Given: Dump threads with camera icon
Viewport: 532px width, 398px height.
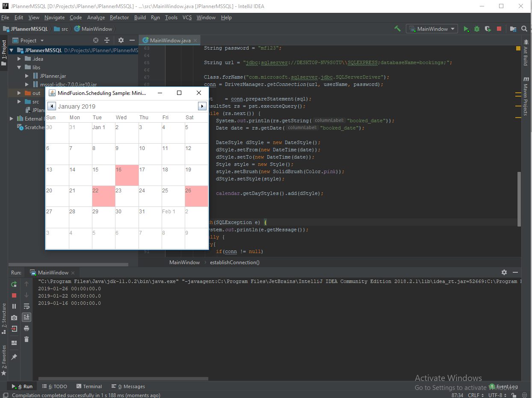Looking at the screenshot, I should [14, 318].
